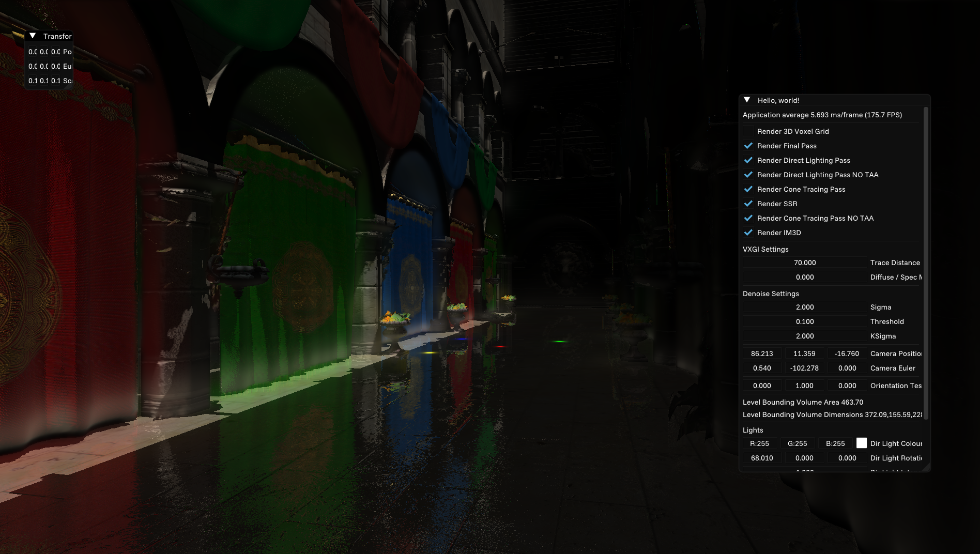Click the Camera Euler yaw value -102.278
The width and height of the screenshot is (980, 554).
tap(804, 368)
